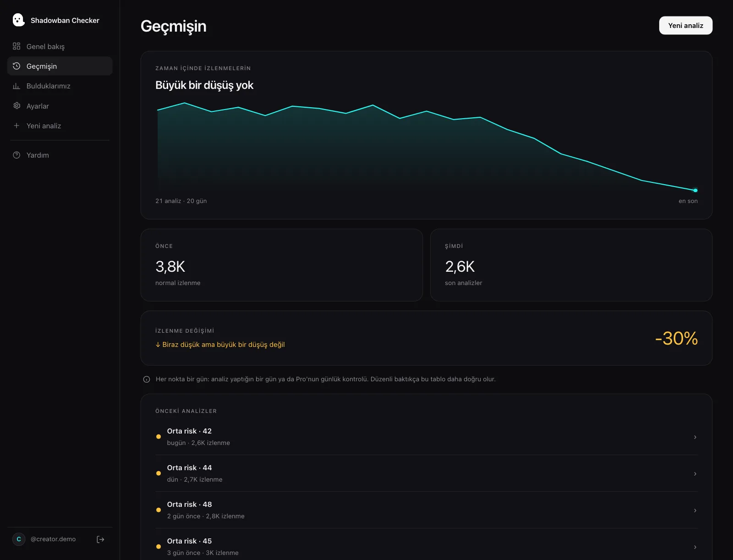The width and height of the screenshot is (733, 560).
Task: Click the info icon before Her nokta bir gün
Action: (147, 379)
